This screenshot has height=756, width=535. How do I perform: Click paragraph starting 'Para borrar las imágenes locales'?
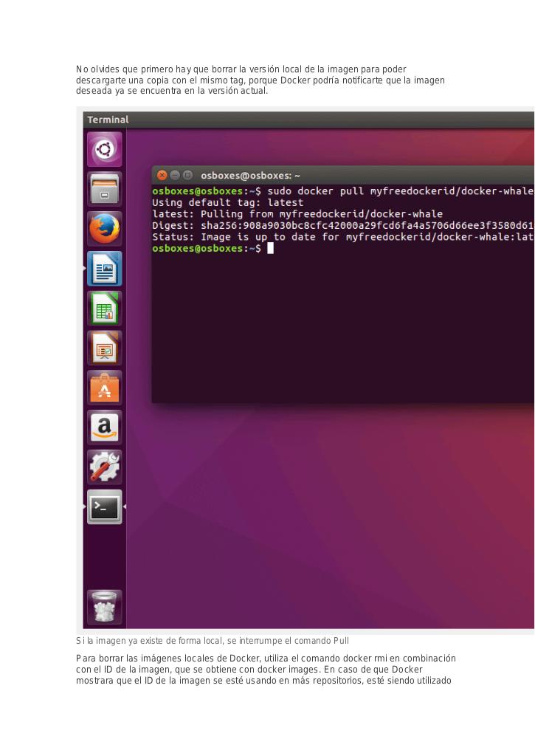(x=266, y=669)
